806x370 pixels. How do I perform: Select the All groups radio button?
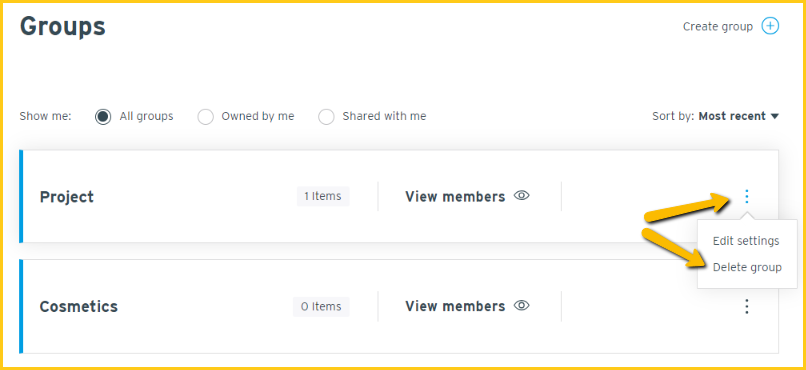[103, 117]
